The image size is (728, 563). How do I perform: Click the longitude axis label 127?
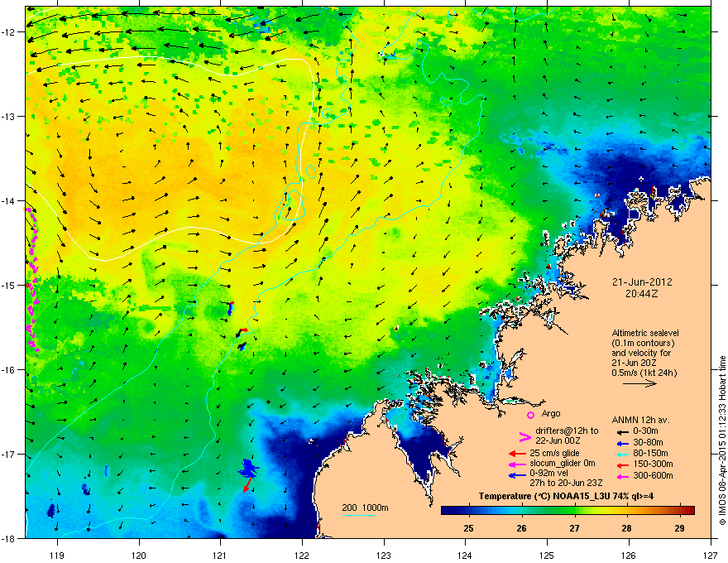tap(711, 555)
